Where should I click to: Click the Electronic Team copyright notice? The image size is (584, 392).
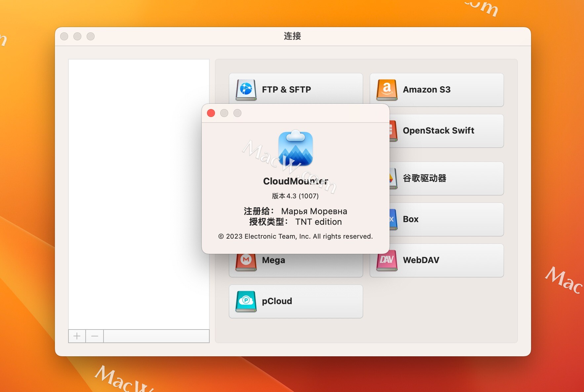point(295,236)
